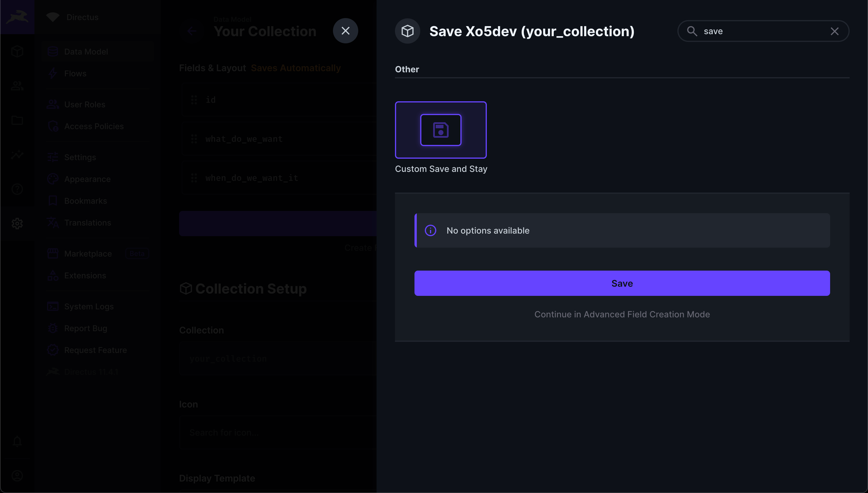
Task: Open notifications bell icon
Action: [x=17, y=441]
